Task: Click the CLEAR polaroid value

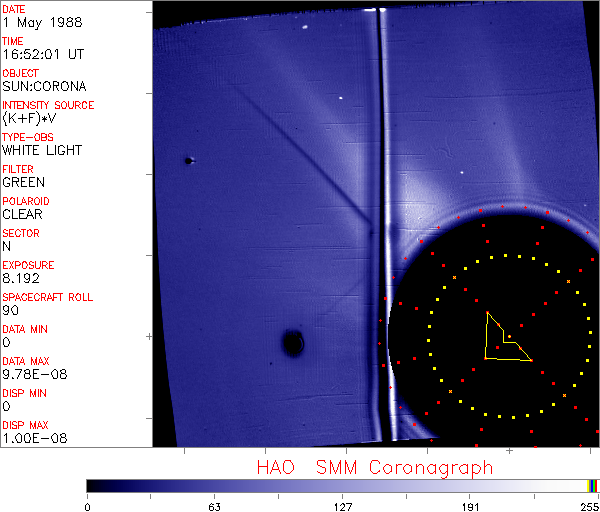Action: 23,215
